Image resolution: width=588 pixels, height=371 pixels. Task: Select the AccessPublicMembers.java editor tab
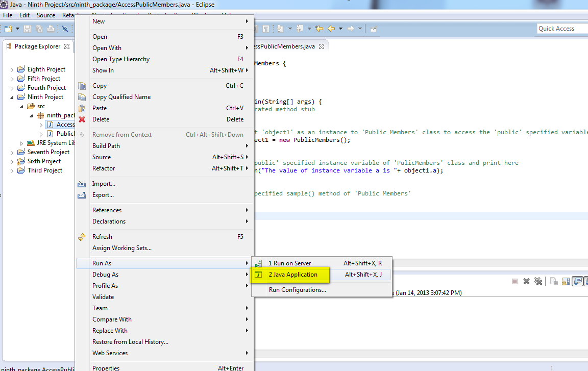[285, 46]
